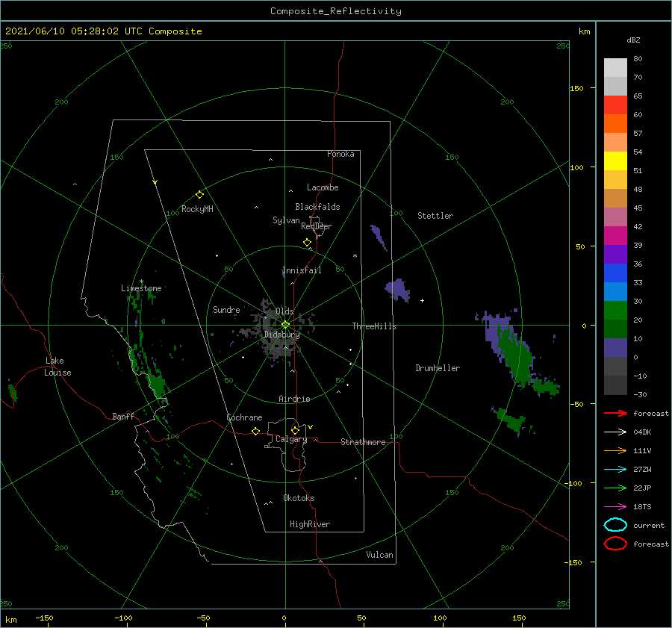Click the RedDeer city label
The height and width of the screenshot is (628, 672).
pyautogui.click(x=317, y=226)
